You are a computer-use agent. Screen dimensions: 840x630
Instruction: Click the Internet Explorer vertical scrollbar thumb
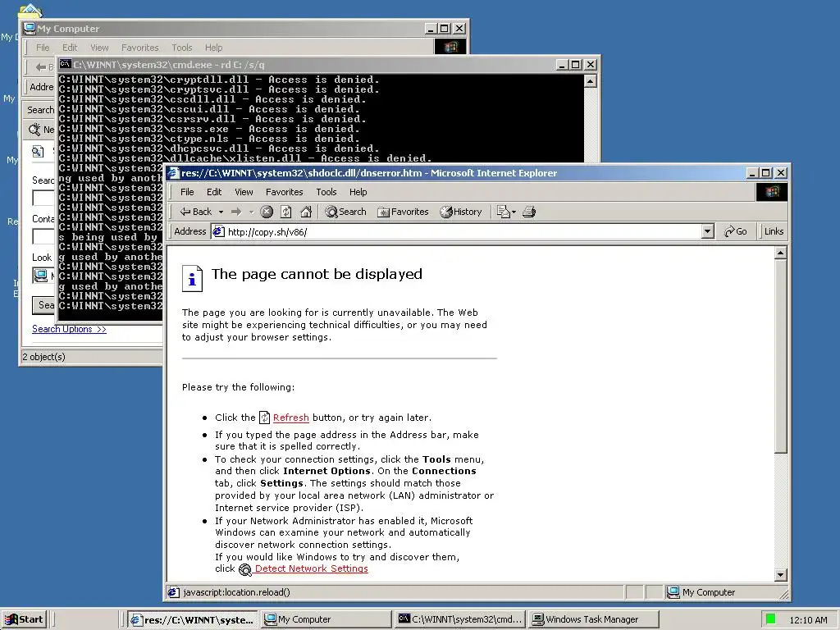[781, 356]
